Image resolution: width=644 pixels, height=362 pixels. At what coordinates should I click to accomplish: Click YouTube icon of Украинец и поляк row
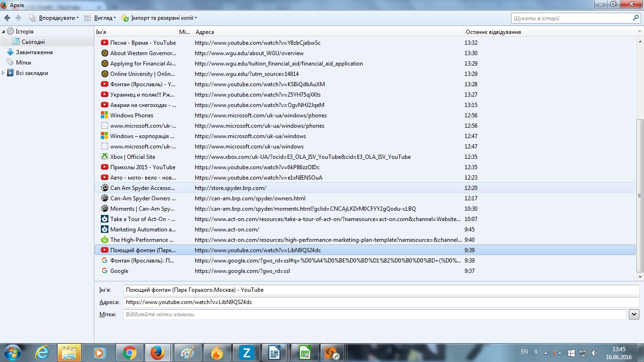pos(105,95)
